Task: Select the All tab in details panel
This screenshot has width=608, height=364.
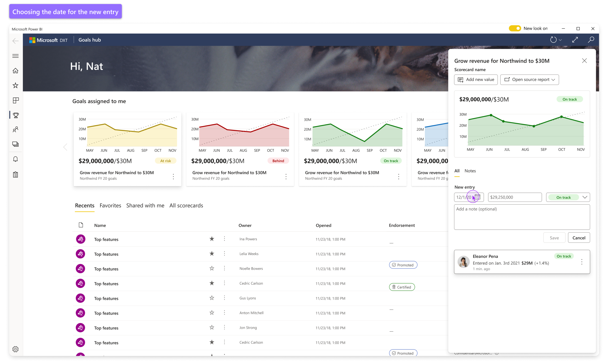Action: pyautogui.click(x=457, y=171)
